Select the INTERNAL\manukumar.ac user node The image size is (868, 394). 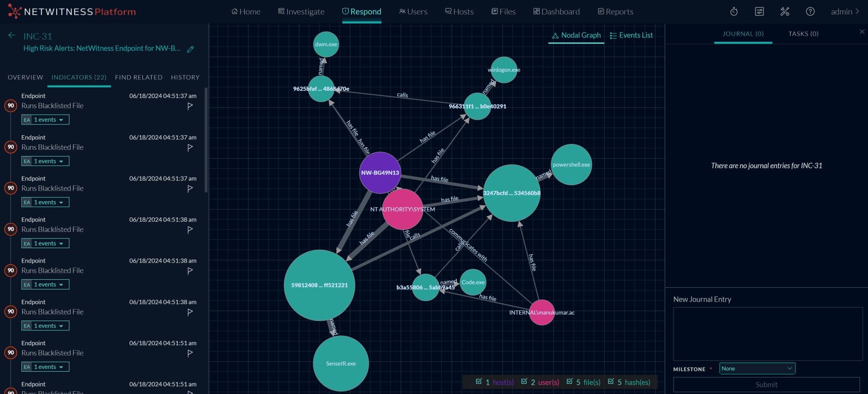(x=542, y=312)
